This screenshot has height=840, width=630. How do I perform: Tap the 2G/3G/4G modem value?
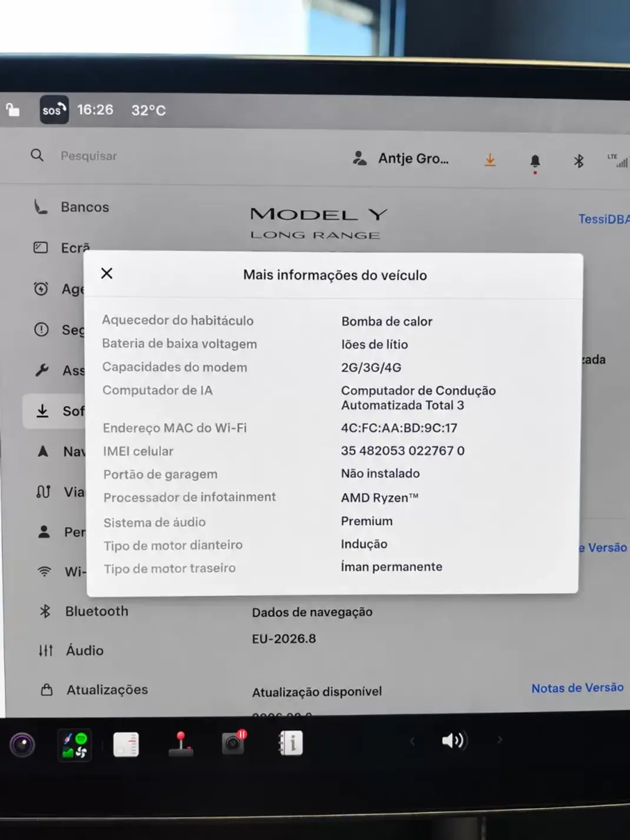[x=371, y=367]
